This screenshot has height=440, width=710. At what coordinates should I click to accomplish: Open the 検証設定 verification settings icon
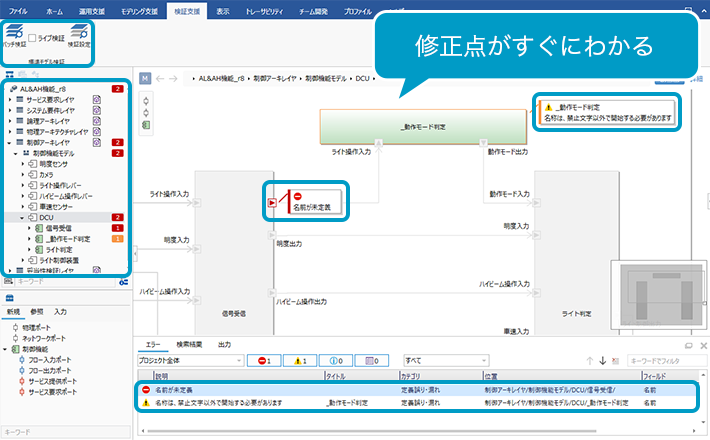[78, 38]
